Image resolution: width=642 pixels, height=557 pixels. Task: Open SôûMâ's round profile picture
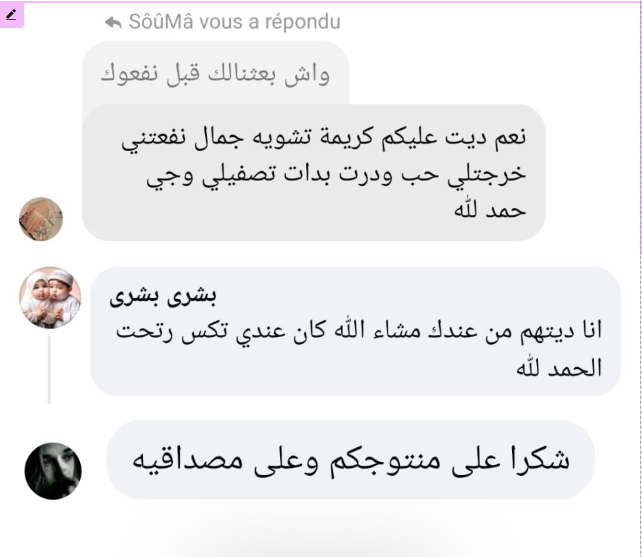(x=41, y=219)
